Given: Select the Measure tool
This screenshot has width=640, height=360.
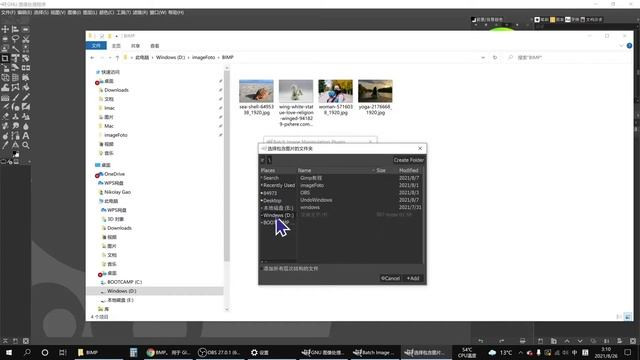Looking at the screenshot, I should coord(15,145).
